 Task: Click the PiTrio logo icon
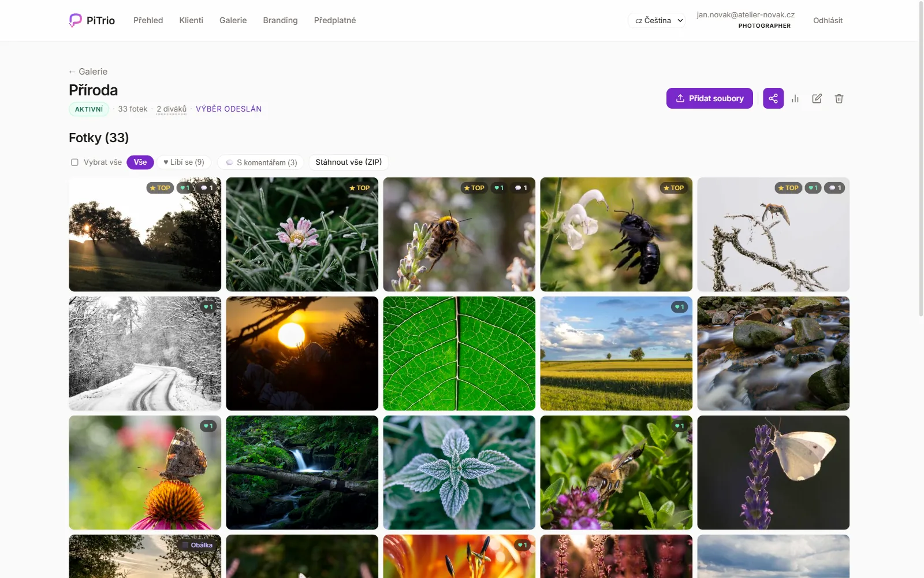tap(75, 20)
